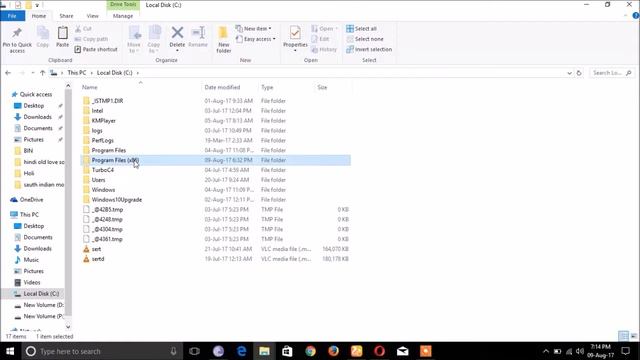Screen dimensions: 640x360
Task: Click Pin to Quick access icon
Action: click(17, 33)
